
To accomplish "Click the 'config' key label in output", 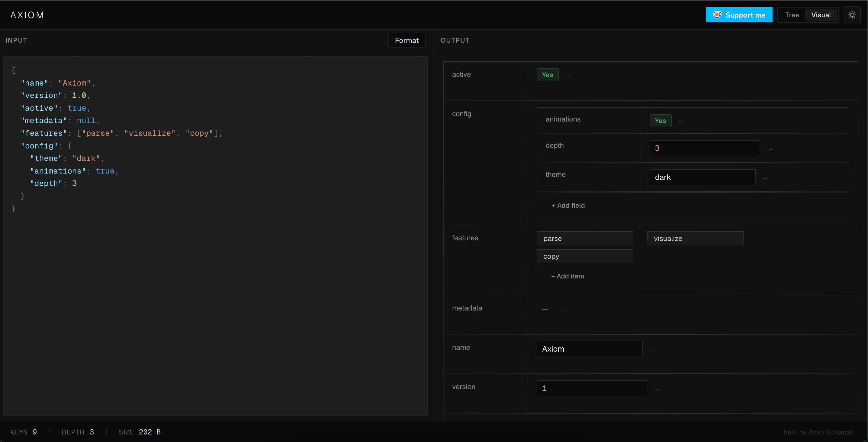I will tap(461, 114).
